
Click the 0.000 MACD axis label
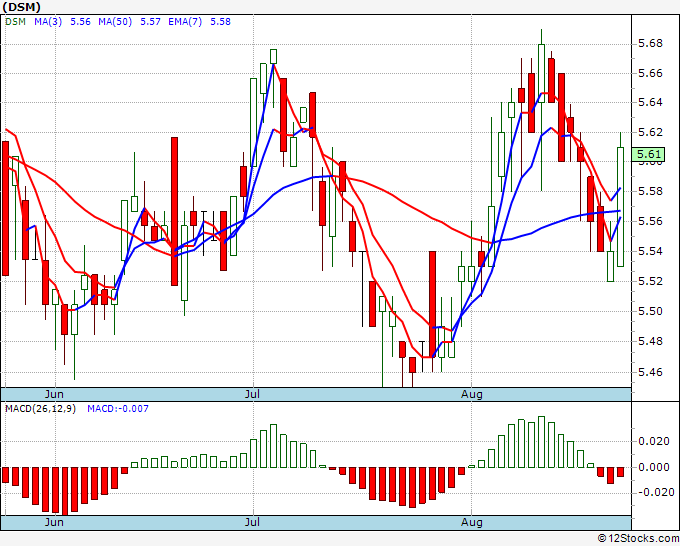point(654,467)
